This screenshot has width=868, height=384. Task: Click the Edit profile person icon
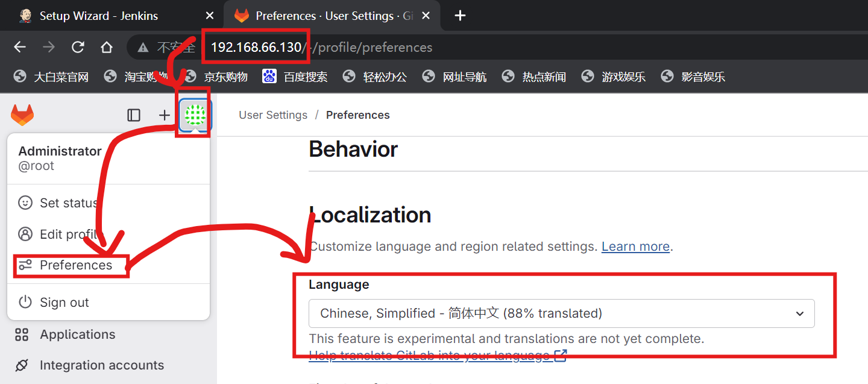[x=25, y=234]
